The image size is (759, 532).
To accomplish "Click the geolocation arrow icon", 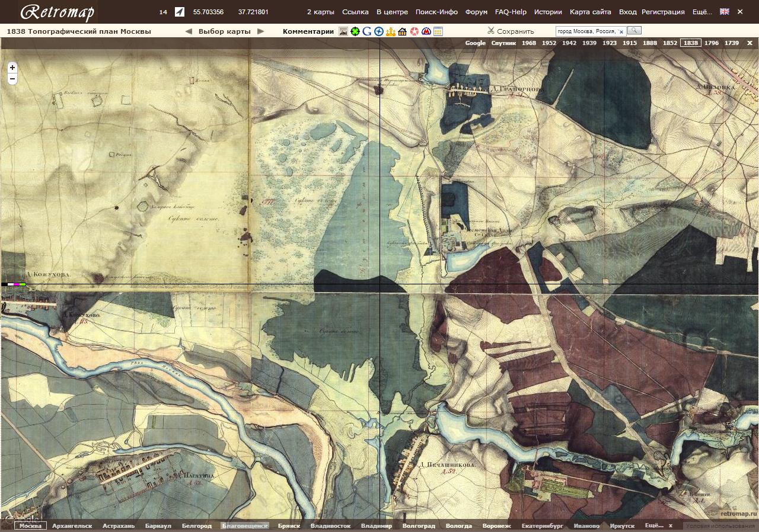I will 180,12.
